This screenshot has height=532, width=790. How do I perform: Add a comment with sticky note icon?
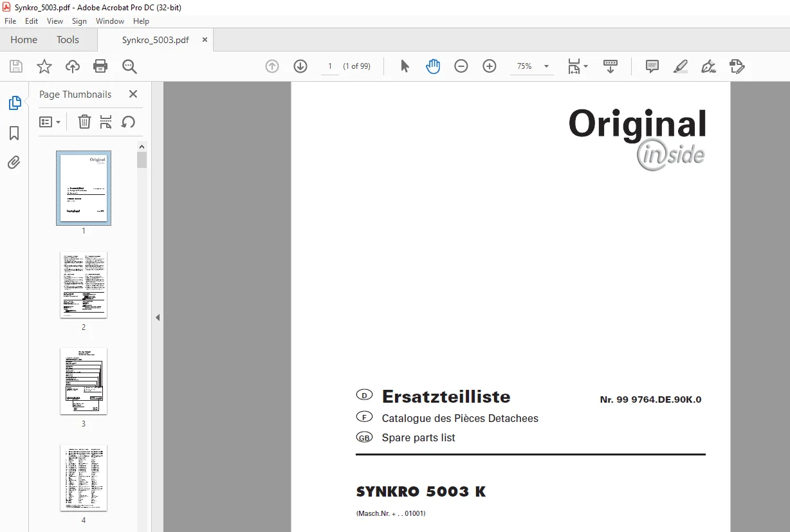coord(652,66)
